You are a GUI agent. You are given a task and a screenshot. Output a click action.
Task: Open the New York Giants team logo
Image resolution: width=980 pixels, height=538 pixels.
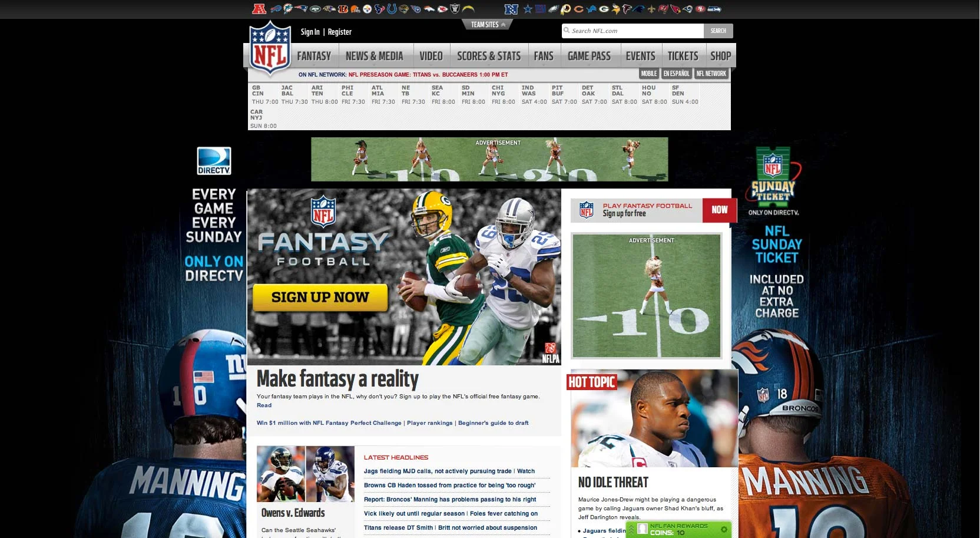point(541,9)
